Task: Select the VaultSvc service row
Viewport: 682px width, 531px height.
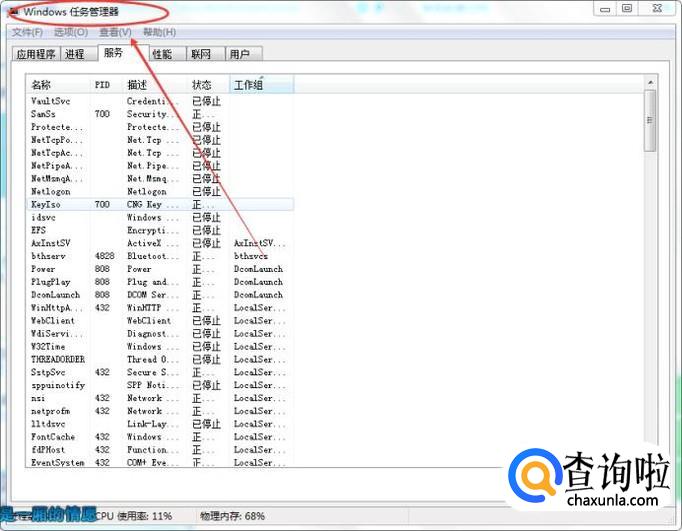Action: (x=160, y=101)
